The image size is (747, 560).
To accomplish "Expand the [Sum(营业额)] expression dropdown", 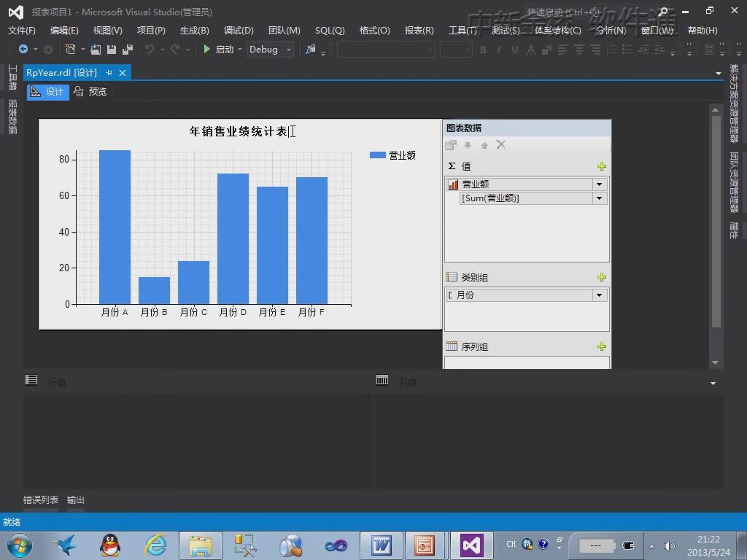I will 600,198.
